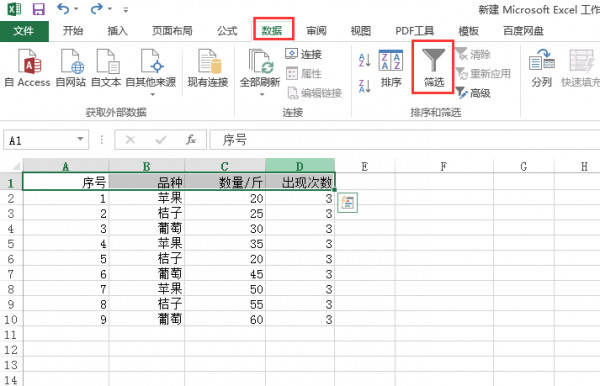Select column C header
This screenshot has width=600, height=386.
point(225,166)
